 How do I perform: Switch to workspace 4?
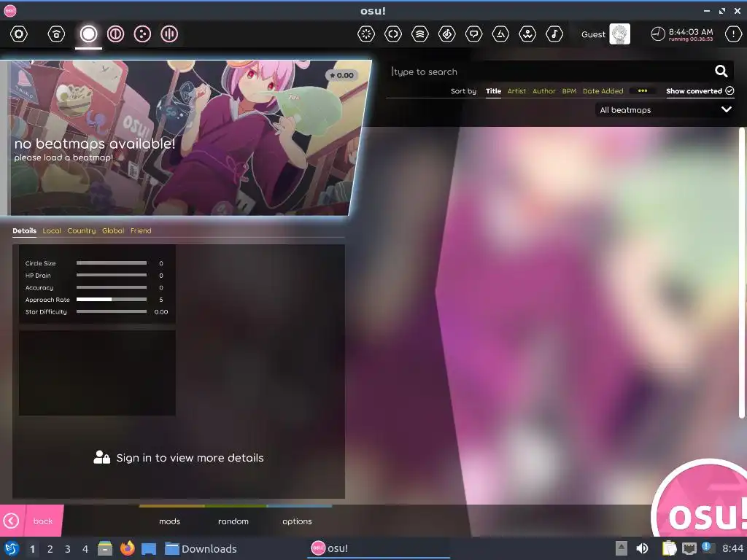pyautogui.click(x=85, y=549)
